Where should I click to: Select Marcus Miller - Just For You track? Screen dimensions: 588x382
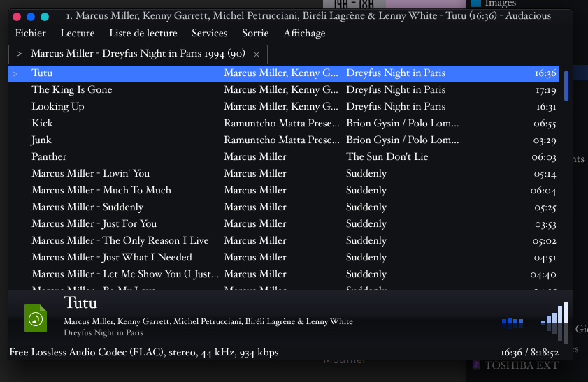[283, 224]
